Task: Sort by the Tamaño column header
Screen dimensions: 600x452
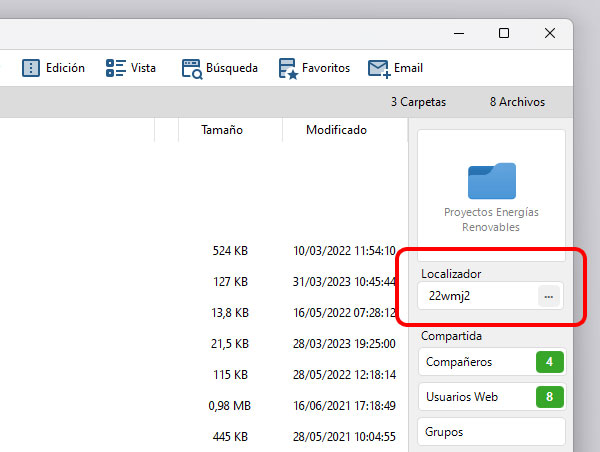Action: (222, 130)
